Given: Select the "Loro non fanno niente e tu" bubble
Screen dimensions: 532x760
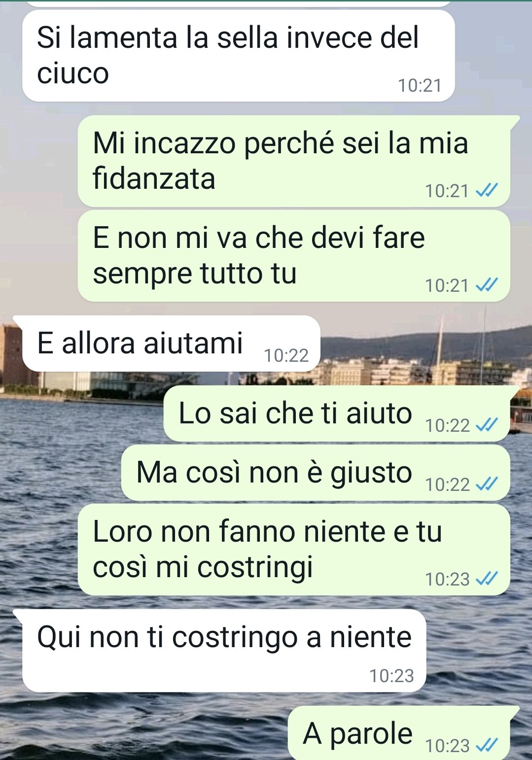Looking at the screenshot, I should pyautogui.click(x=294, y=549).
